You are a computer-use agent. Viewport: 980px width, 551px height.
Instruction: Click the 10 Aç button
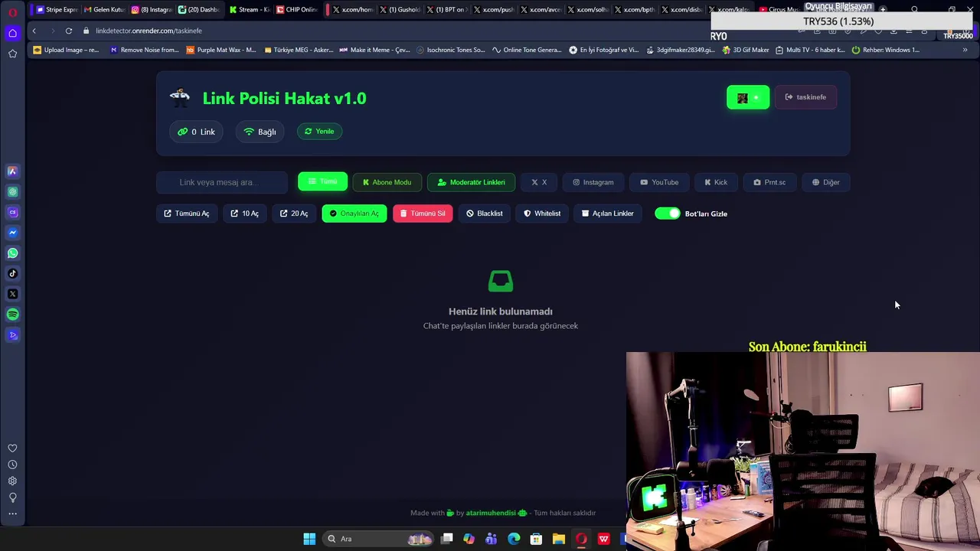tap(245, 214)
